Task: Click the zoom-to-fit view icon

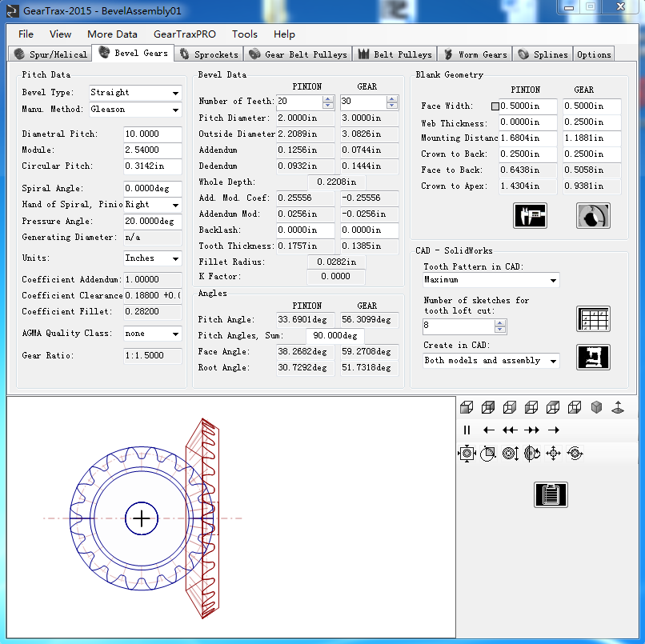Action: (x=467, y=454)
